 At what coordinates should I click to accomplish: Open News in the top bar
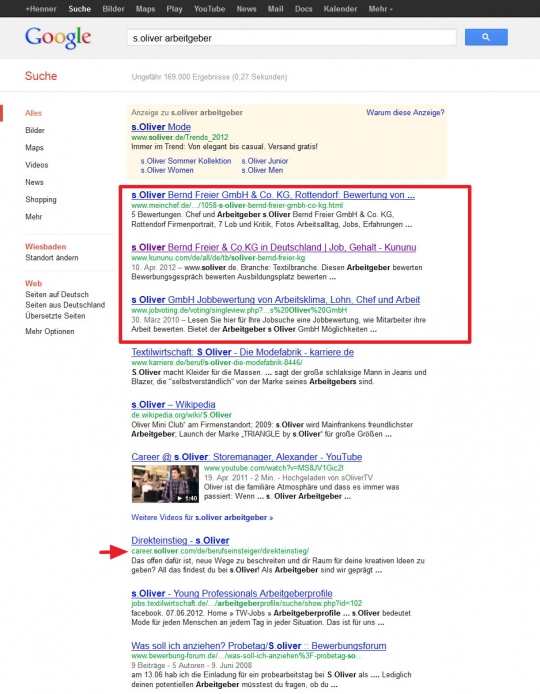click(247, 9)
